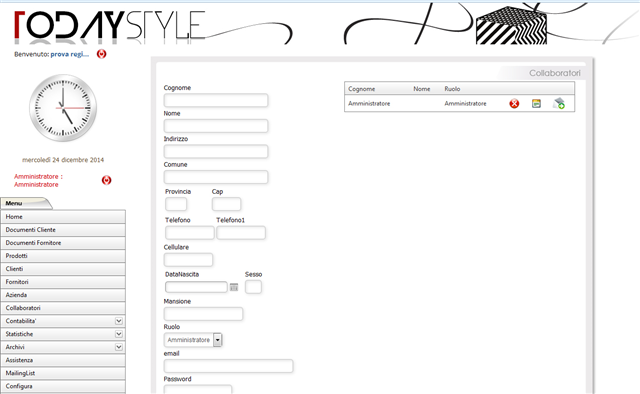Go to Collaboratori in the left menu
The height and width of the screenshot is (394, 640).
point(63,308)
